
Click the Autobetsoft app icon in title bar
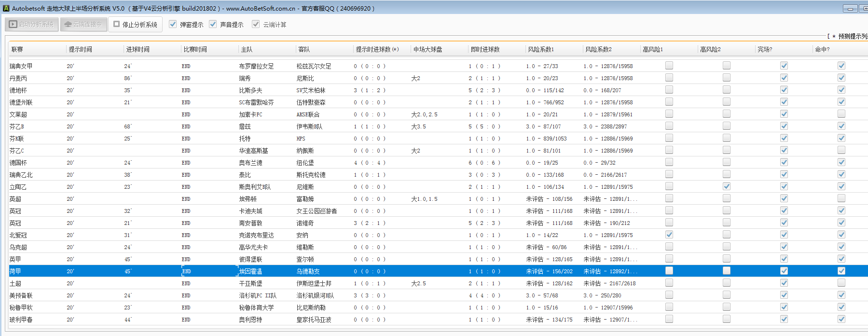point(6,8)
